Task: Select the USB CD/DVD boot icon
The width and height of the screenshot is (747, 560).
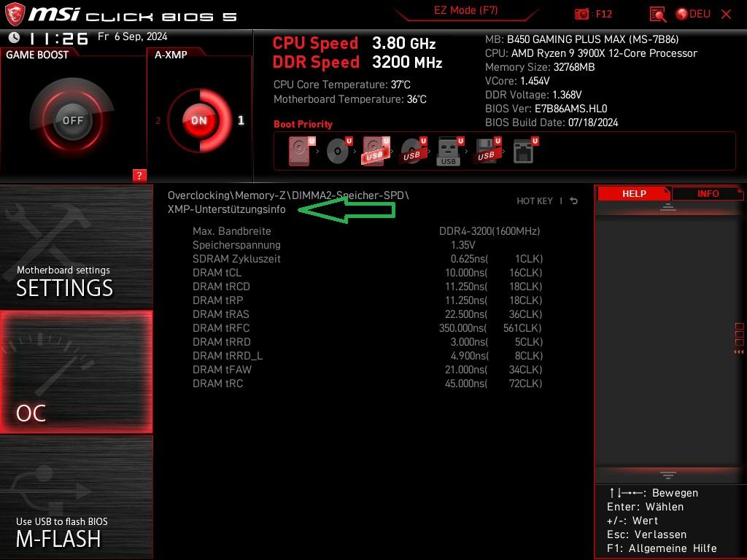Action: pyautogui.click(x=414, y=152)
